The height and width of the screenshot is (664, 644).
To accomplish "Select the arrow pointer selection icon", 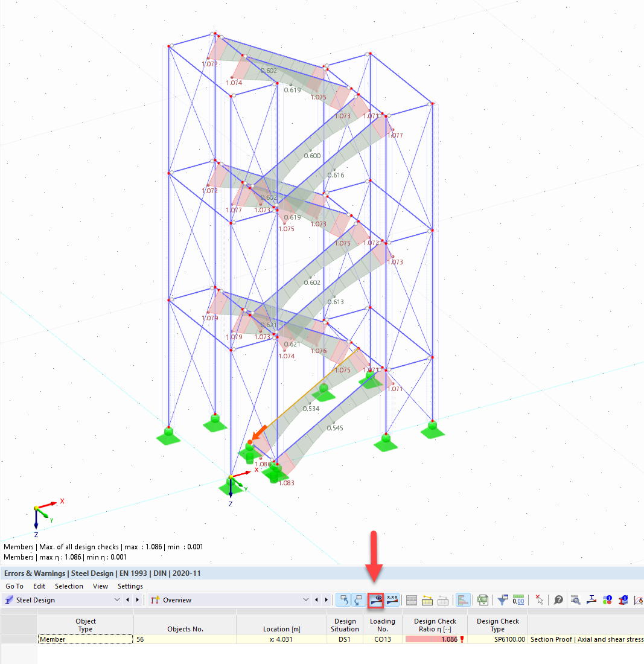I will [x=540, y=600].
